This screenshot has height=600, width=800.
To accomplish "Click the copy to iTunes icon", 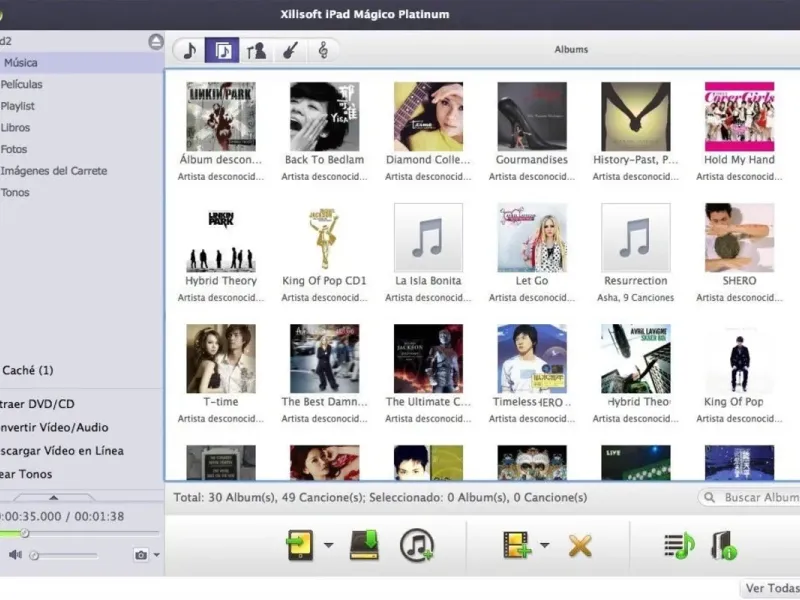I will [x=417, y=545].
